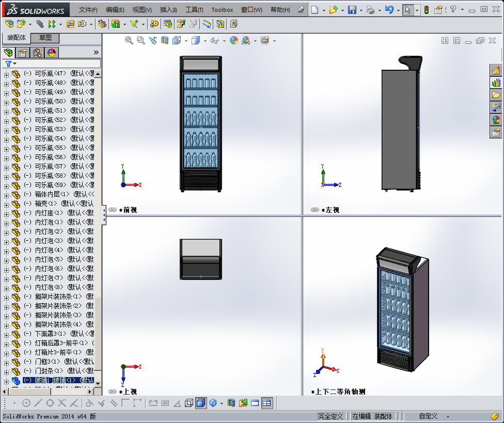Viewport: 504px width, 423px height.
Task: Toggle link views icon beside 左视 label
Action: 314,210
